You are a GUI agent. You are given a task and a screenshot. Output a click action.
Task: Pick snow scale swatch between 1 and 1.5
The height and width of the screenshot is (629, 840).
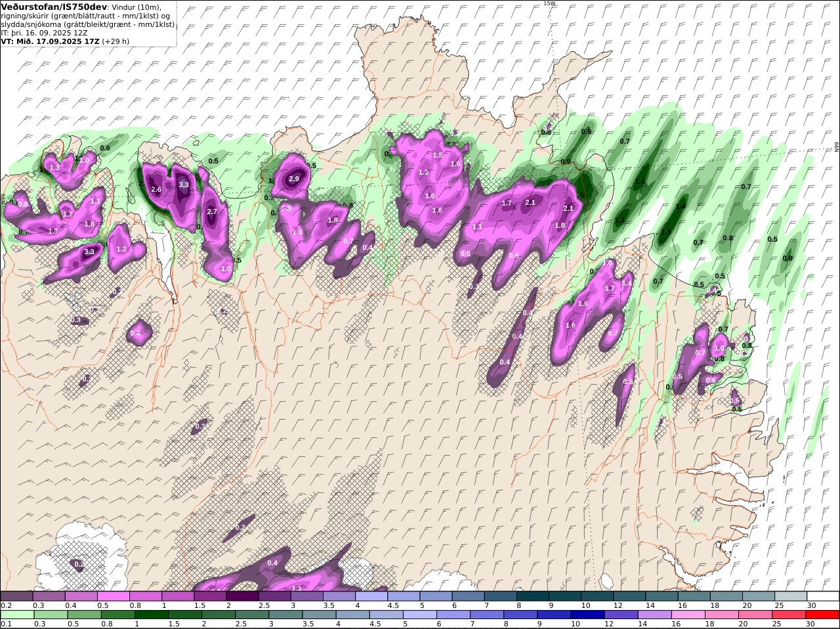coord(178,596)
